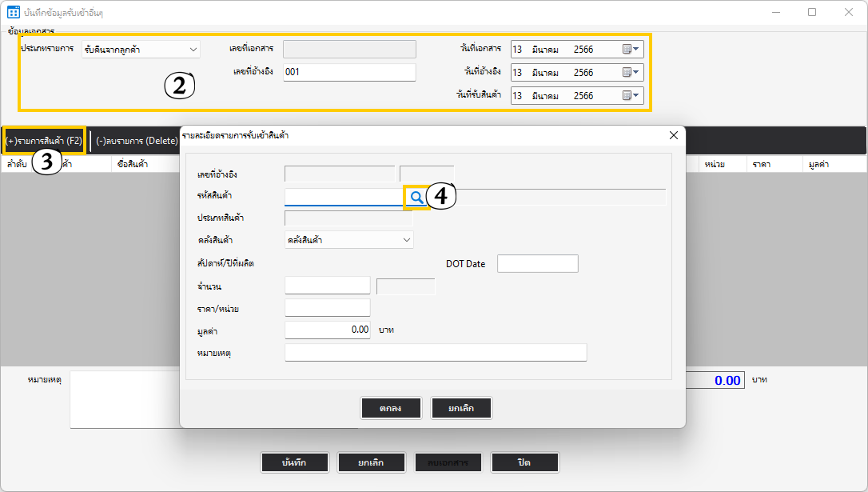868x492 pixels.
Task: Click the ราคา/หน่วย price field
Action: tap(327, 307)
